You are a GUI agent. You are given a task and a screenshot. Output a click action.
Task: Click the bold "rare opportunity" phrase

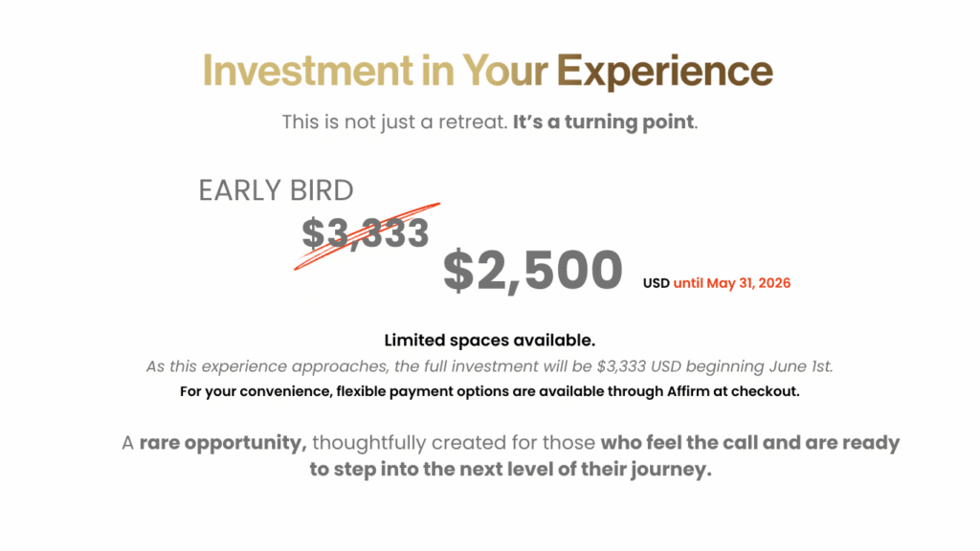(223, 444)
